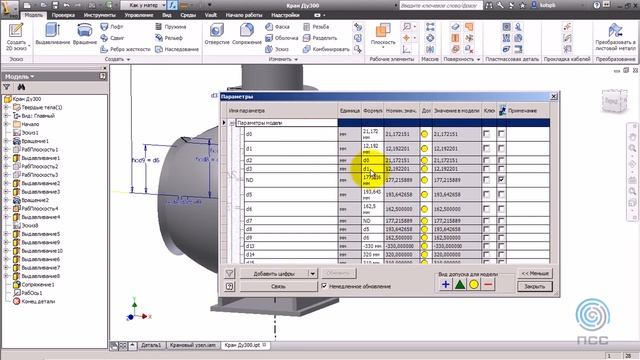The image size is (640, 360).
Task: Click Convert to Sheet Metal (Преобразовать в листовой металл)
Action: click(x=615, y=37)
